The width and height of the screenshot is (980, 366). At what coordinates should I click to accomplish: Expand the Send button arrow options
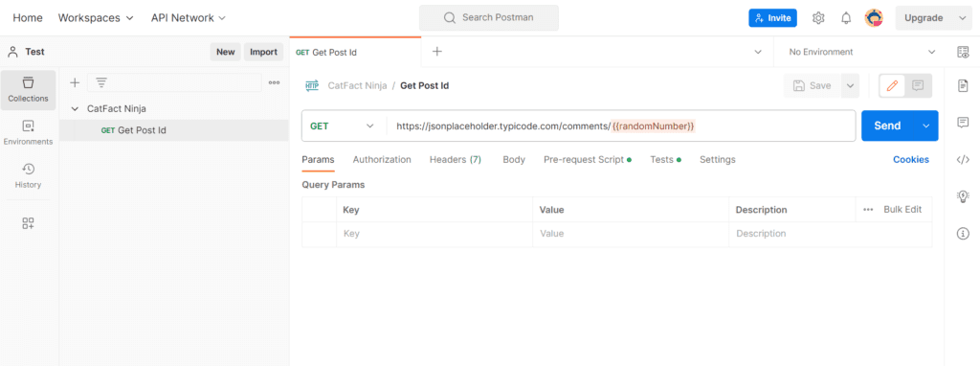coord(926,126)
